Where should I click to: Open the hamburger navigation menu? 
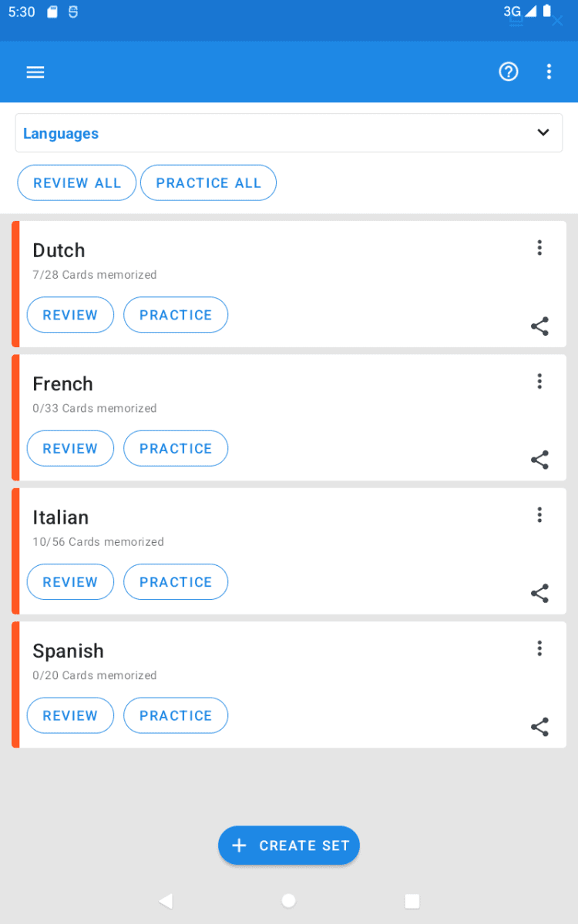point(35,72)
